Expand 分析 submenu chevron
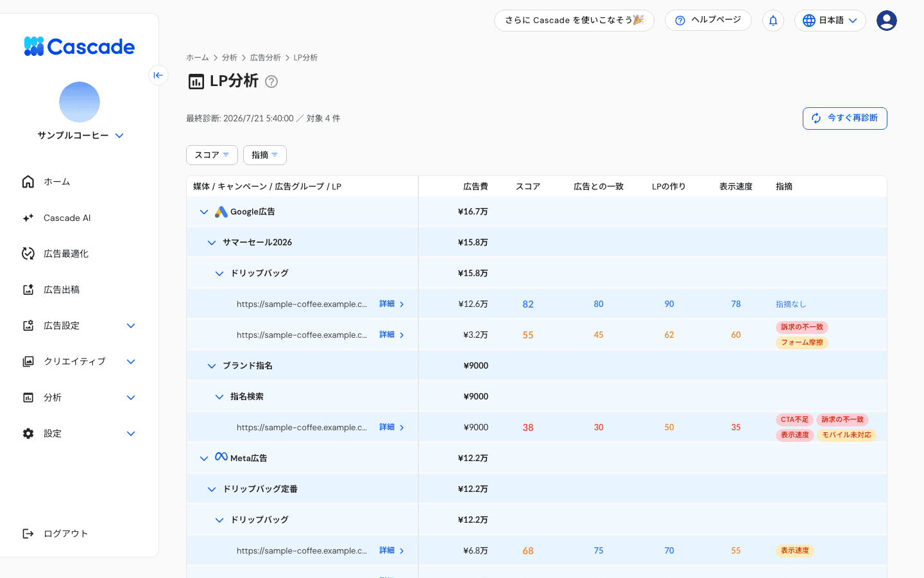 [x=131, y=398]
